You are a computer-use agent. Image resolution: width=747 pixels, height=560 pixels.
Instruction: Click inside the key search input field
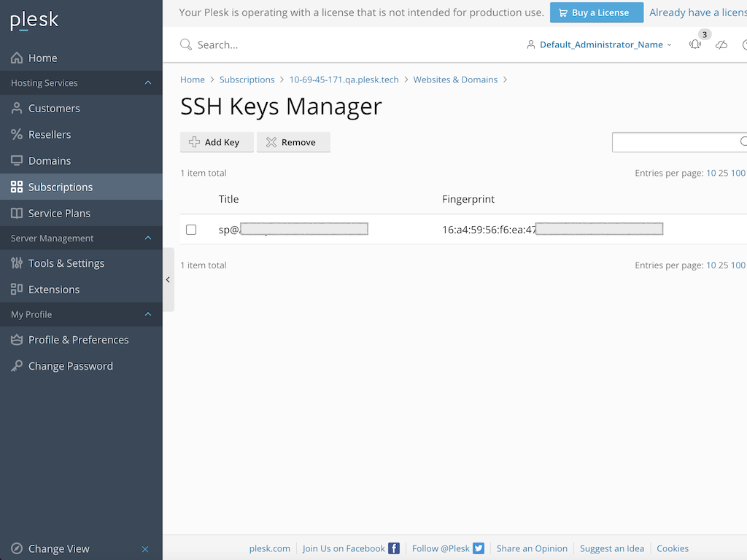tap(678, 141)
